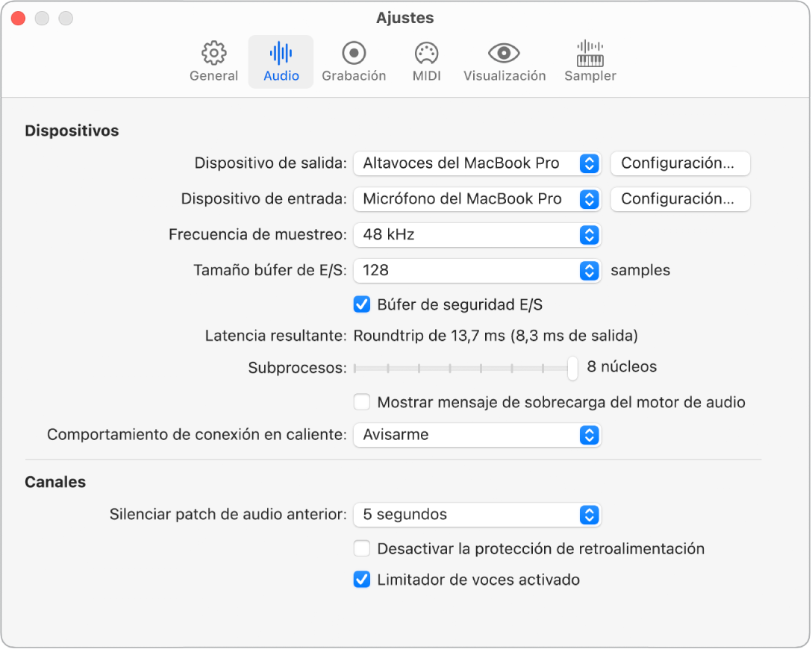Image resolution: width=812 pixels, height=649 pixels.
Task: Enable Desactivar la protección de retroalimentación
Action: (x=362, y=548)
